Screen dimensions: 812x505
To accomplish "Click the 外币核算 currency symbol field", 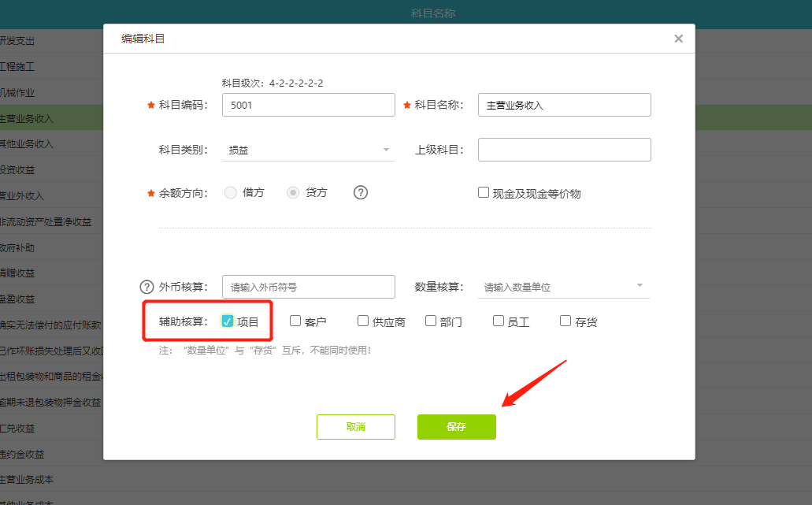I will (x=308, y=287).
